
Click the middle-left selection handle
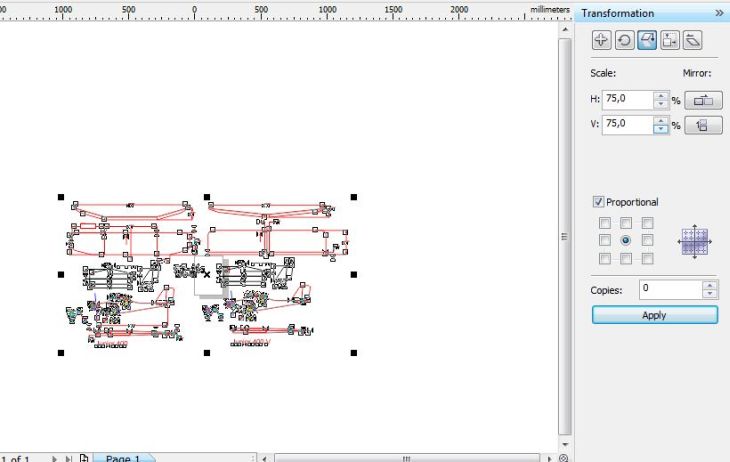click(x=61, y=275)
